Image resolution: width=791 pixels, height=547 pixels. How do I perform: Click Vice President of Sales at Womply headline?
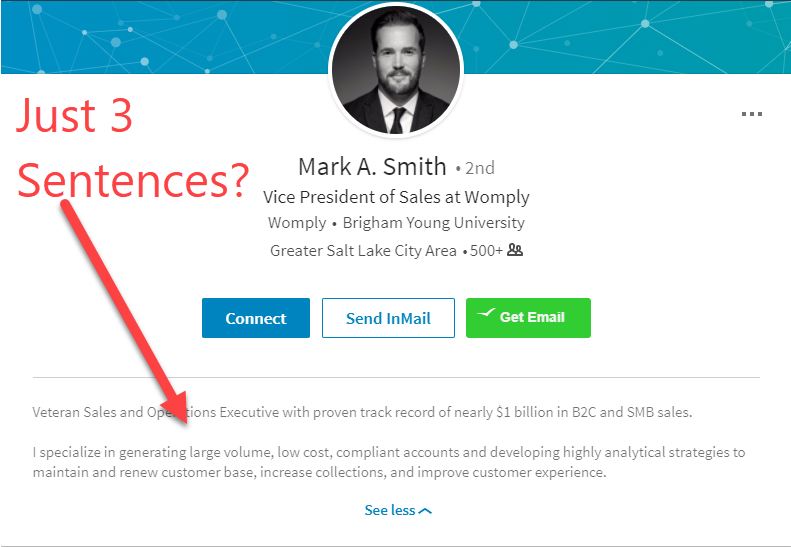tap(396, 197)
